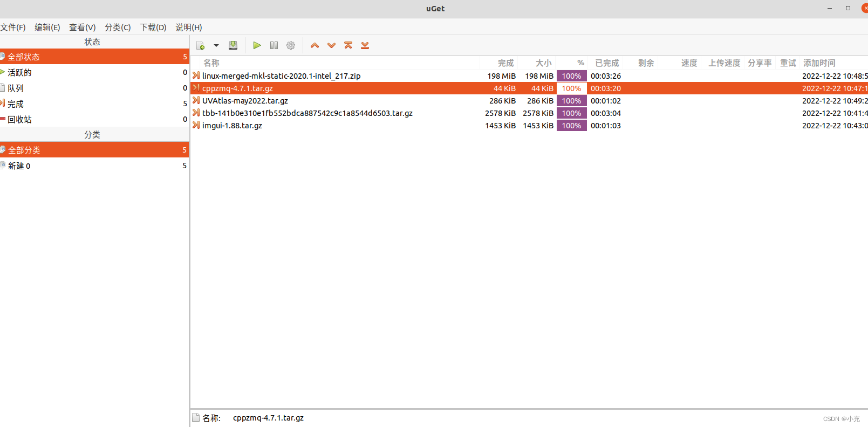Click the finished icon beside linux-merged-mkl-static zip
This screenshot has height=427, width=868.
(x=196, y=75)
